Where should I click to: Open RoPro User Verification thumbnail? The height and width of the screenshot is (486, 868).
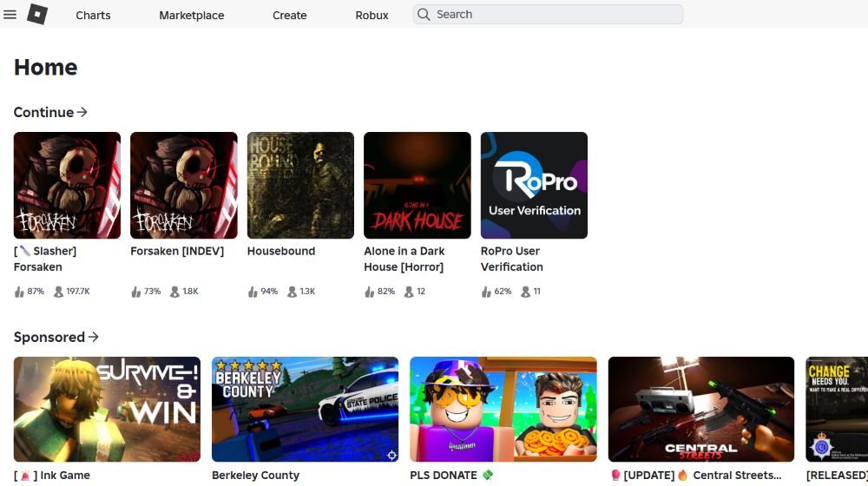click(x=534, y=186)
